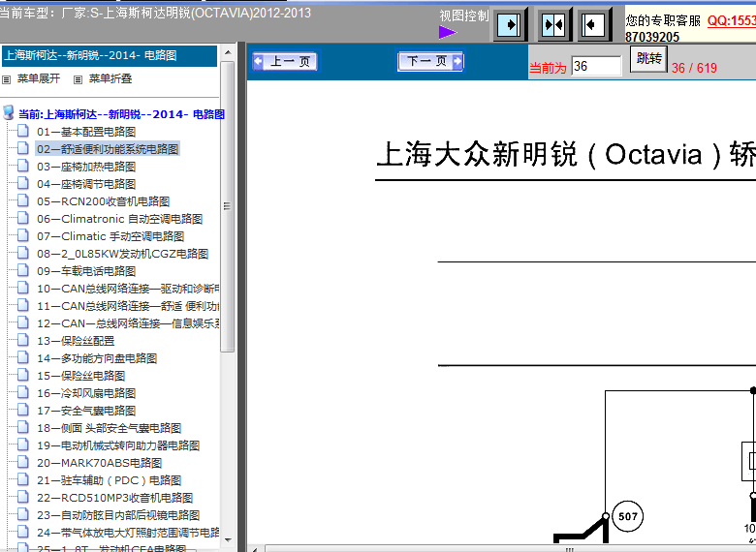Collapse all menus with 菜单折叠
This screenshot has height=552, width=756.
[x=110, y=78]
